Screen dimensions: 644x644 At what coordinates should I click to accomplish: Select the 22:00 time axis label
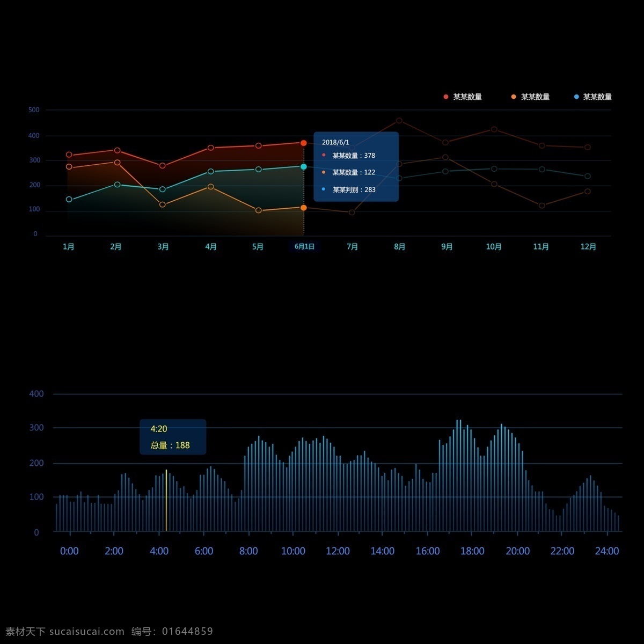click(x=562, y=551)
